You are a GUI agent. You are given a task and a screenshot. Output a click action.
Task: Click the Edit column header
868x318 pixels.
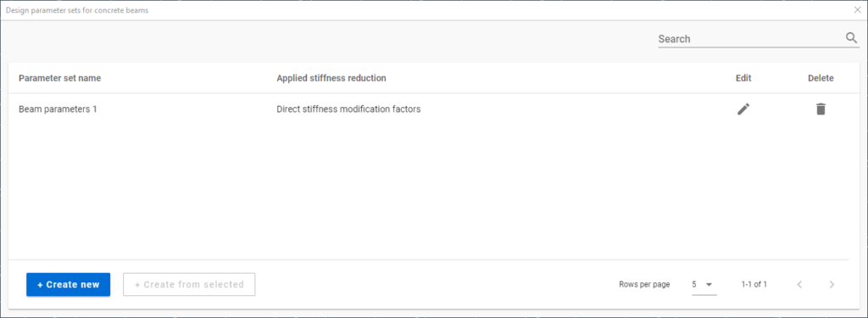click(x=743, y=78)
